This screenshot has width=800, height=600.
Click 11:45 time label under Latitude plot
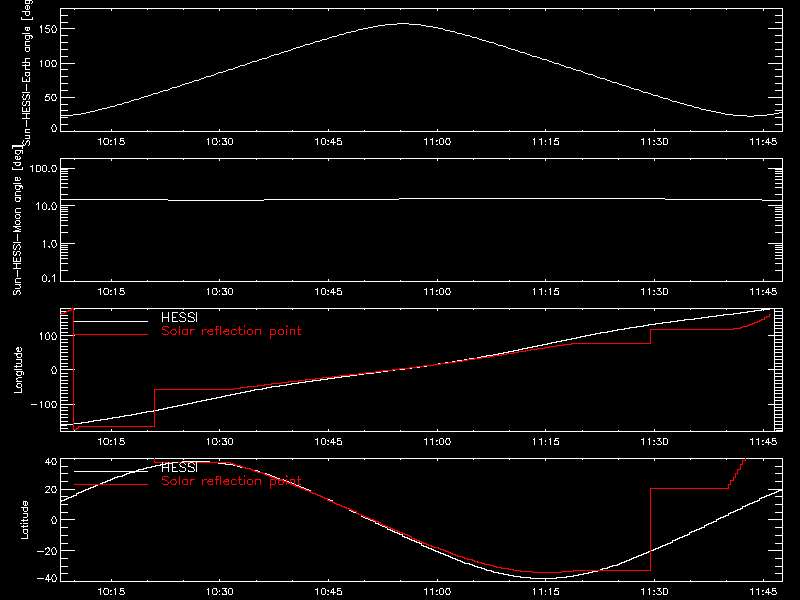[x=763, y=592]
